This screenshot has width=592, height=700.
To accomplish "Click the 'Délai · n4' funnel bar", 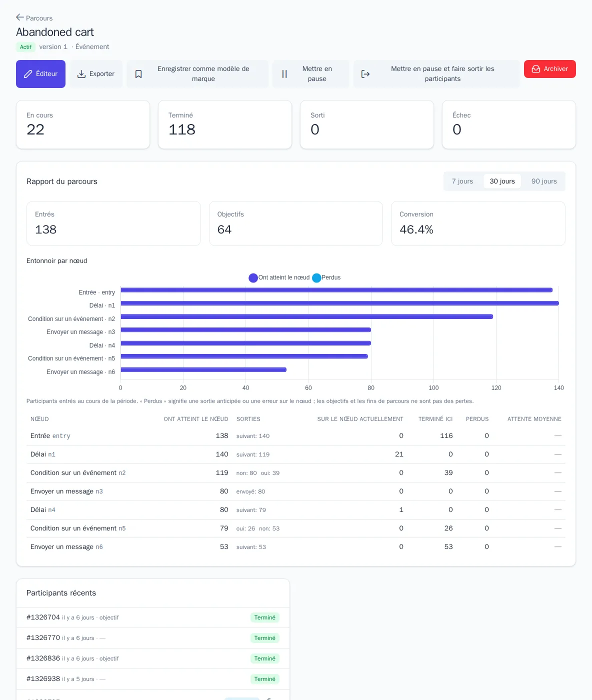I will tap(246, 343).
